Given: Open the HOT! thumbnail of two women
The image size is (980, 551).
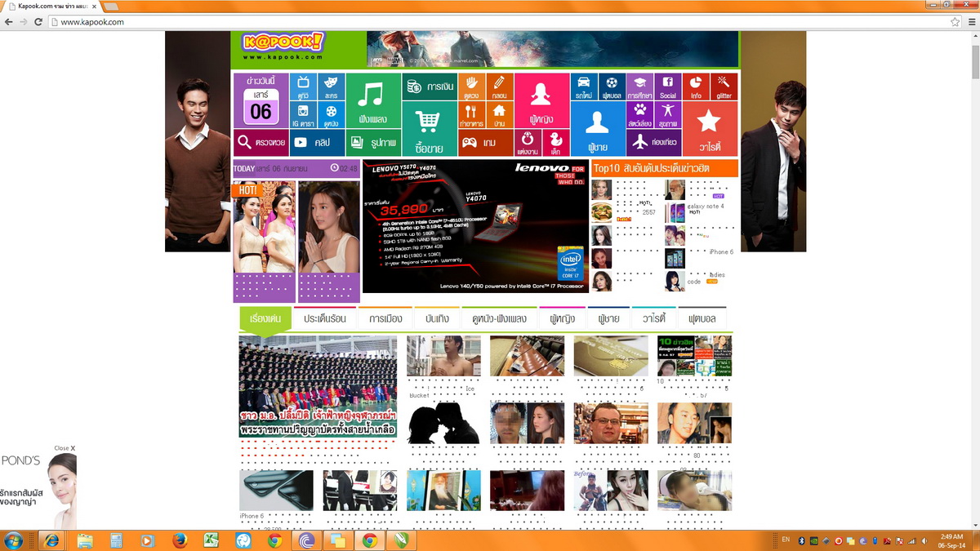Looking at the screenshot, I should 264,227.
